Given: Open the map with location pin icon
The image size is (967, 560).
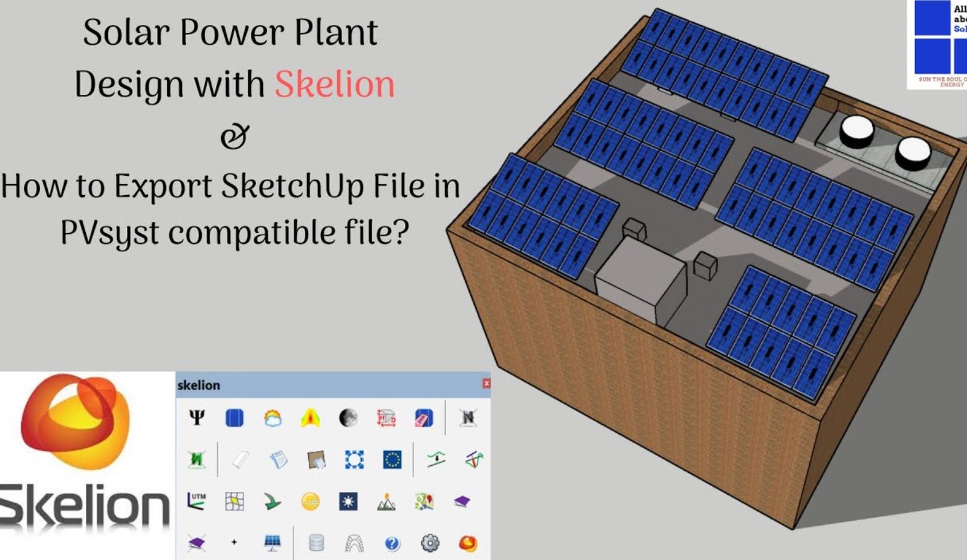Looking at the screenshot, I should tap(424, 501).
